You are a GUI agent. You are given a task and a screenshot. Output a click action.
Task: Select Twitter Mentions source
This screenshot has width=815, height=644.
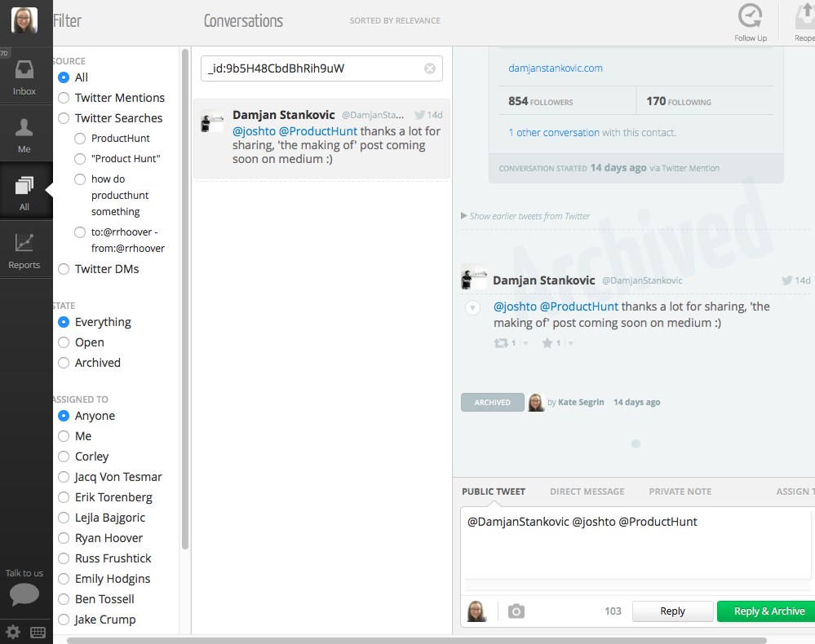64,98
